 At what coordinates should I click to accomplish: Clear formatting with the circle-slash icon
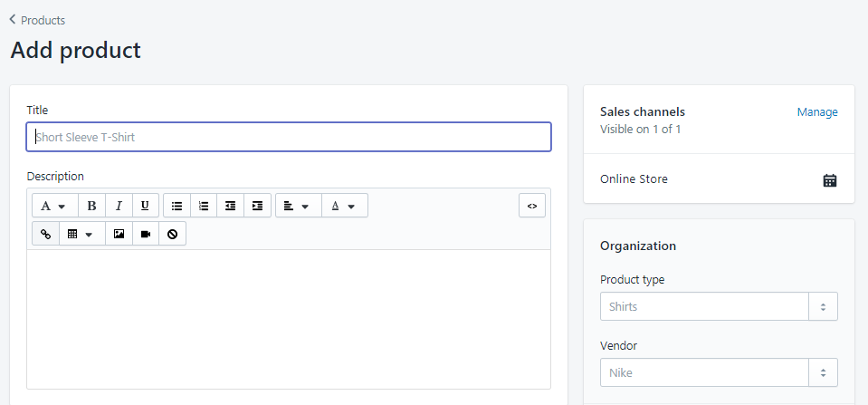coord(172,234)
